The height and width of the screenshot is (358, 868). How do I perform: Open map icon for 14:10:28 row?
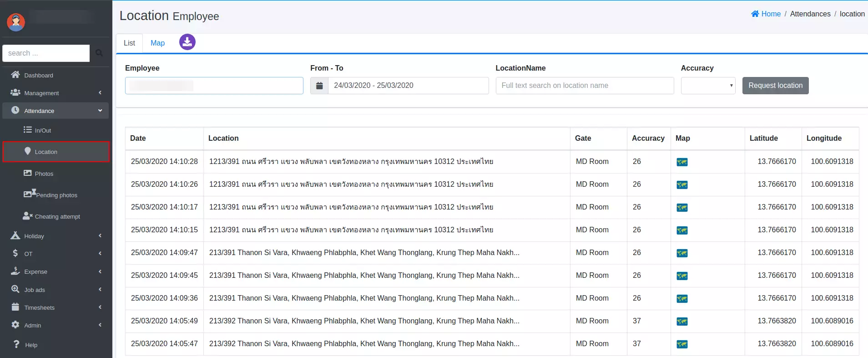tap(682, 162)
